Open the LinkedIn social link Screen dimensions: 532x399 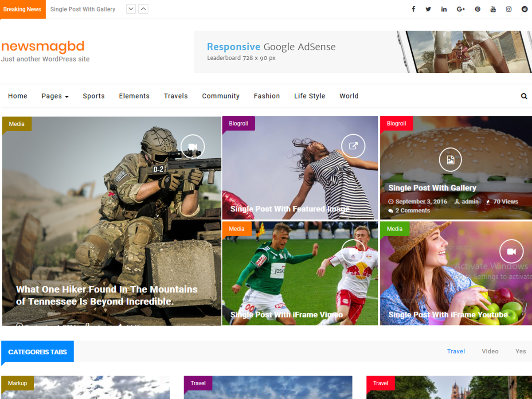[x=444, y=9]
